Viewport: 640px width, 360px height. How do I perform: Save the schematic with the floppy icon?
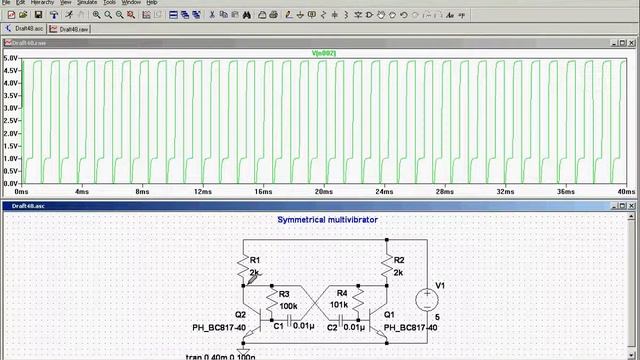[38, 15]
